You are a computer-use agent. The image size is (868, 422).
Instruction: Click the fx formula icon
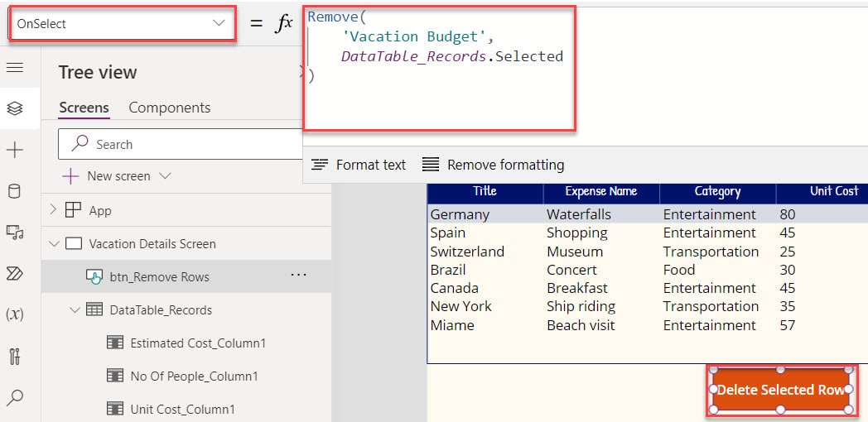pos(283,24)
